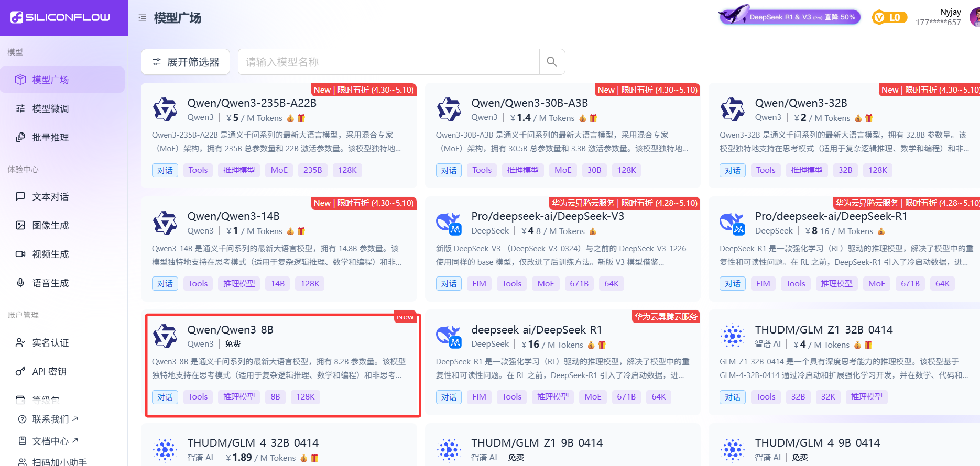Click the 语音生成 microphone icon
This screenshot has height=466, width=980.
click(x=20, y=283)
